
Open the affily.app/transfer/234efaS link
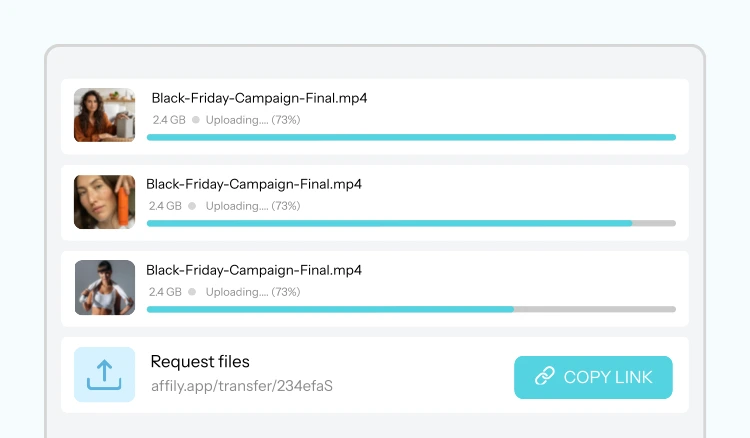point(241,385)
